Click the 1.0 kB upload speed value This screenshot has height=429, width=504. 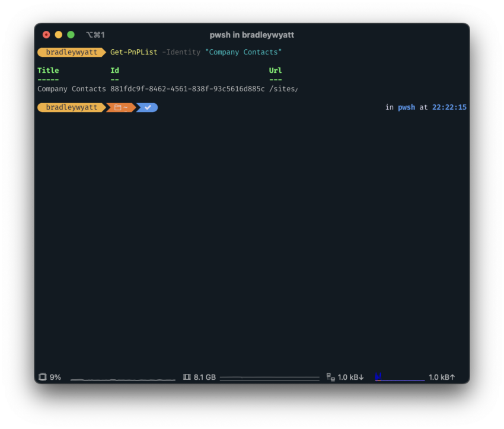(x=442, y=377)
